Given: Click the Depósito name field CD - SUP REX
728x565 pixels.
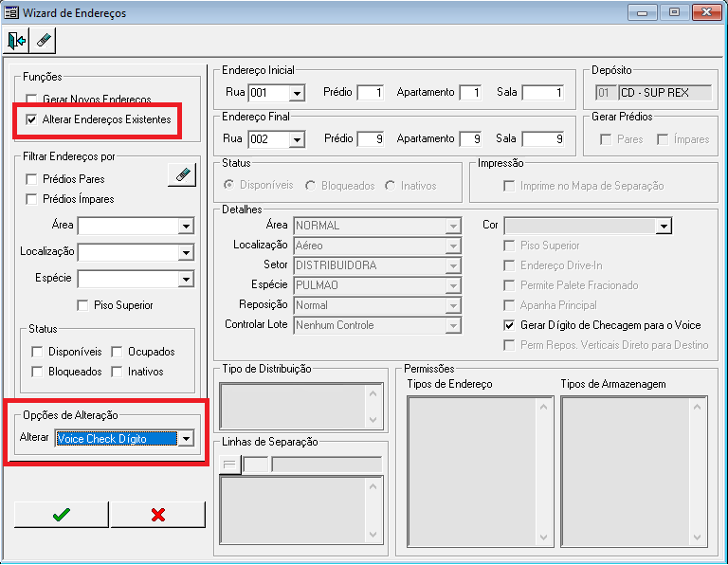Looking at the screenshot, I should pos(665,93).
